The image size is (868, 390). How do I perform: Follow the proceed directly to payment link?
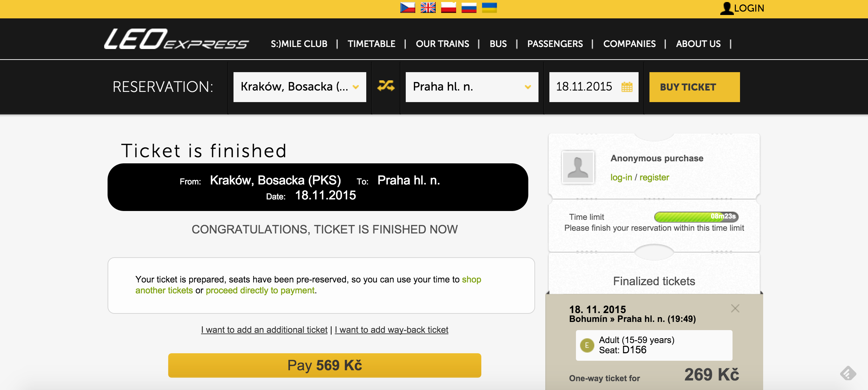[260, 290]
